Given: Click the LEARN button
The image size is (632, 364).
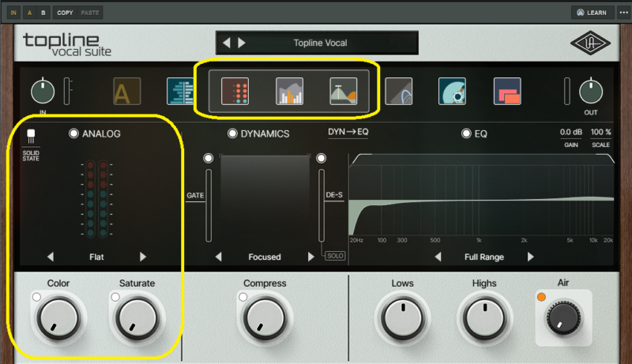Looking at the screenshot, I should 590,13.
